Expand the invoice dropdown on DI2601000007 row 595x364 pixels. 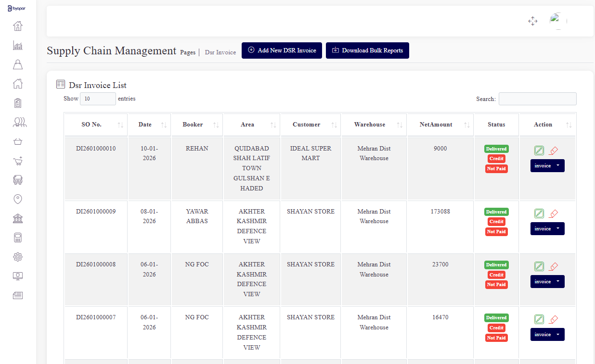click(547, 334)
